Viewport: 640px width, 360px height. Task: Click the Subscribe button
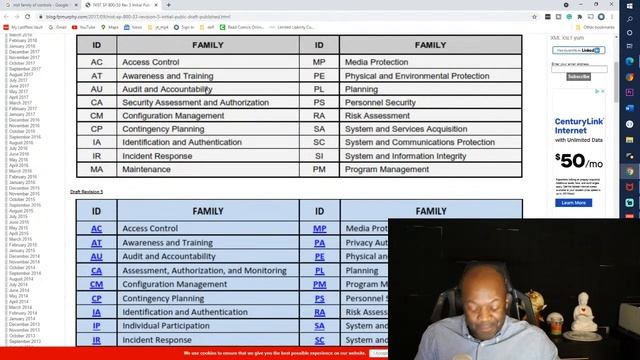[578, 77]
